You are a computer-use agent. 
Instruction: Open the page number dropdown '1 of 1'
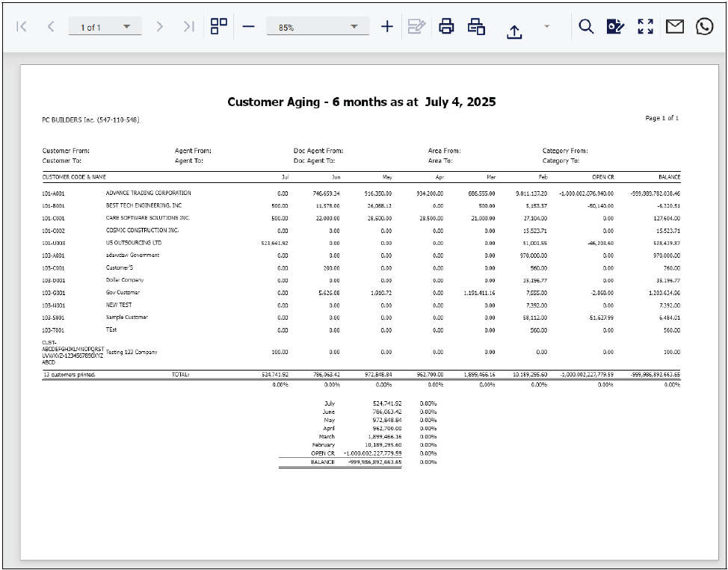point(105,26)
